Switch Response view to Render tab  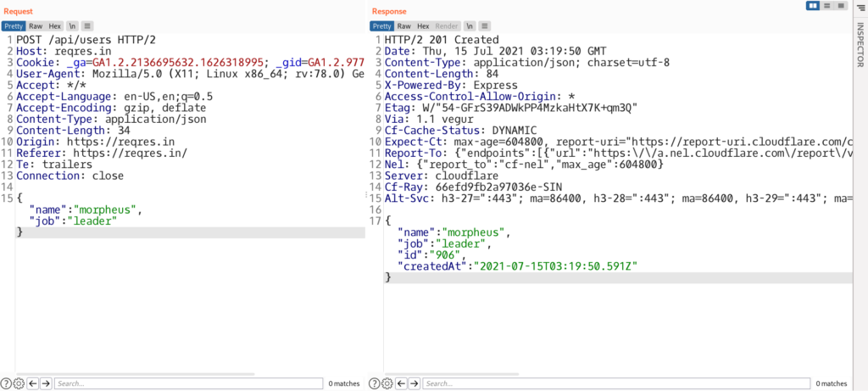pyautogui.click(x=447, y=26)
